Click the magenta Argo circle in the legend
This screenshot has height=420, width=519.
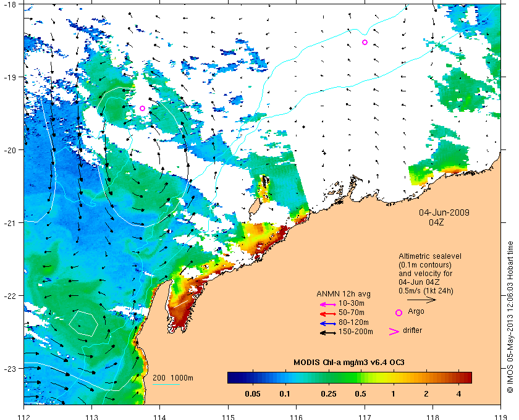(x=399, y=313)
